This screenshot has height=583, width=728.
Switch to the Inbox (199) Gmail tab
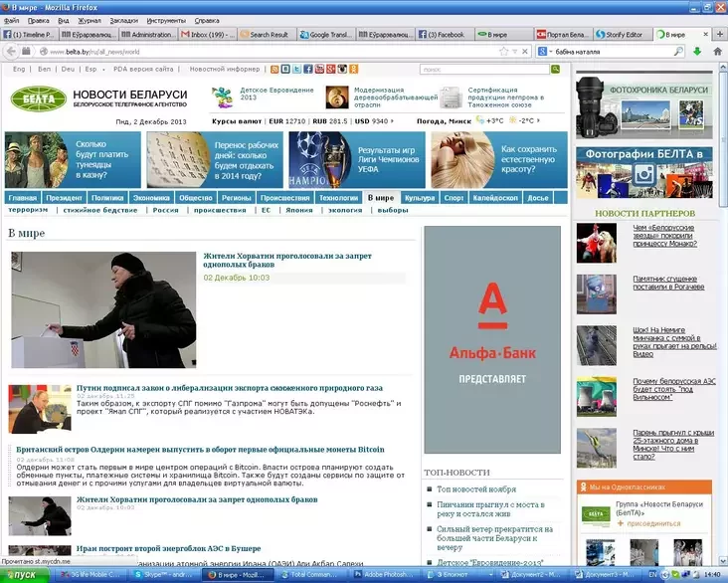(x=209, y=35)
